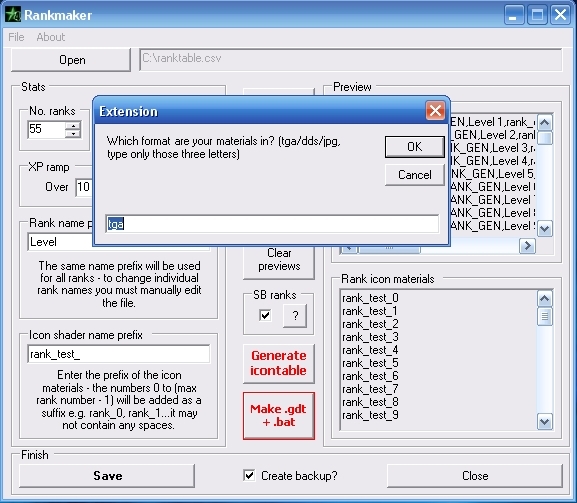Click the extension input field containing tga
The height and width of the screenshot is (503, 577).
(272, 224)
